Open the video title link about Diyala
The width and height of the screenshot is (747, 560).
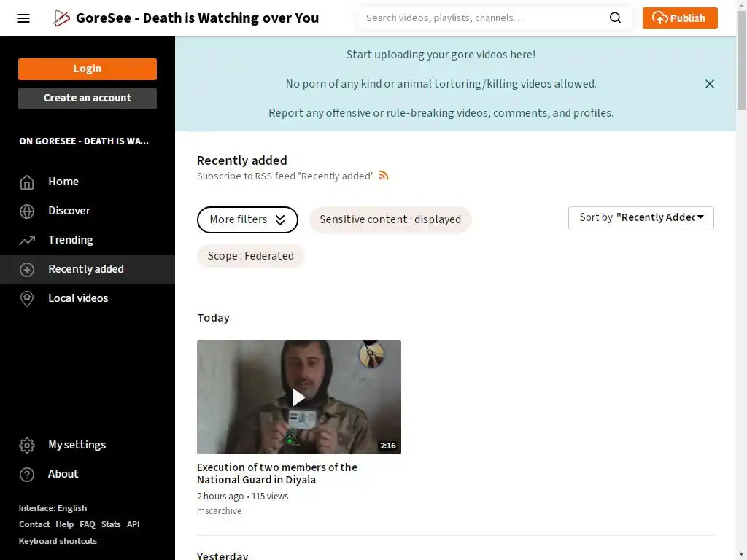pyautogui.click(x=276, y=473)
